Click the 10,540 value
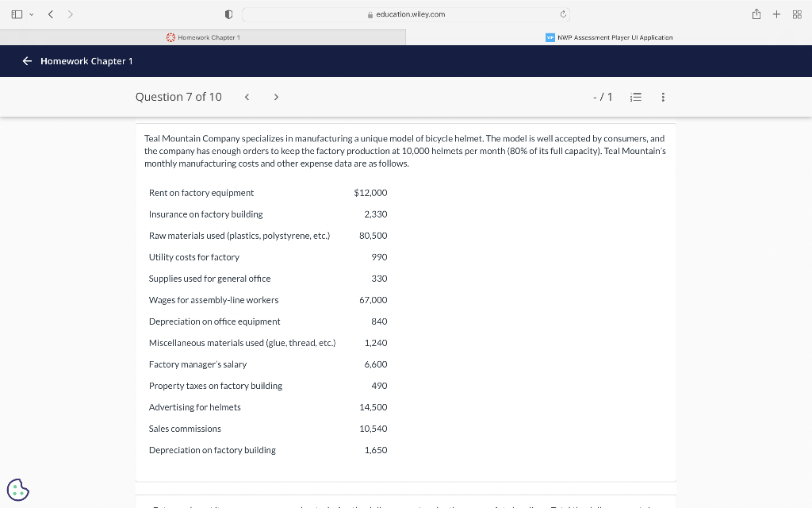This screenshot has width=812, height=508. pos(373,429)
